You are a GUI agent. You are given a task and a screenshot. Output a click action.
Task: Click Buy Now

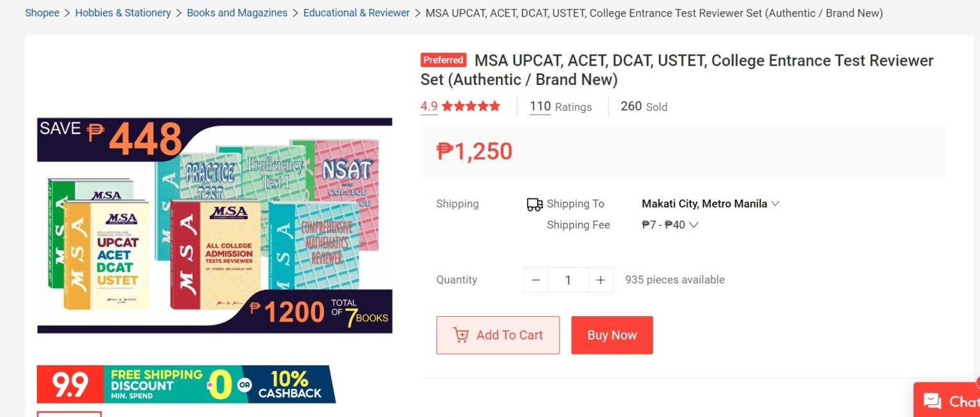[x=611, y=335]
